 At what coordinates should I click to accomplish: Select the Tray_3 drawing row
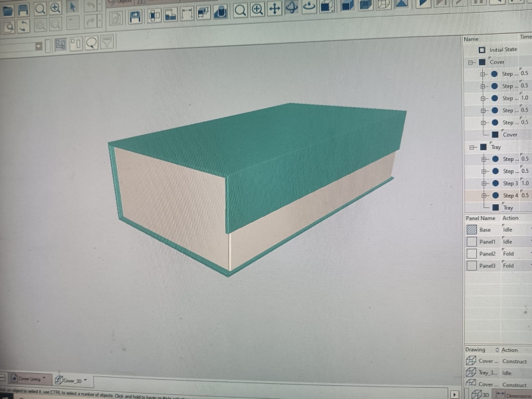(x=488, y=373)
